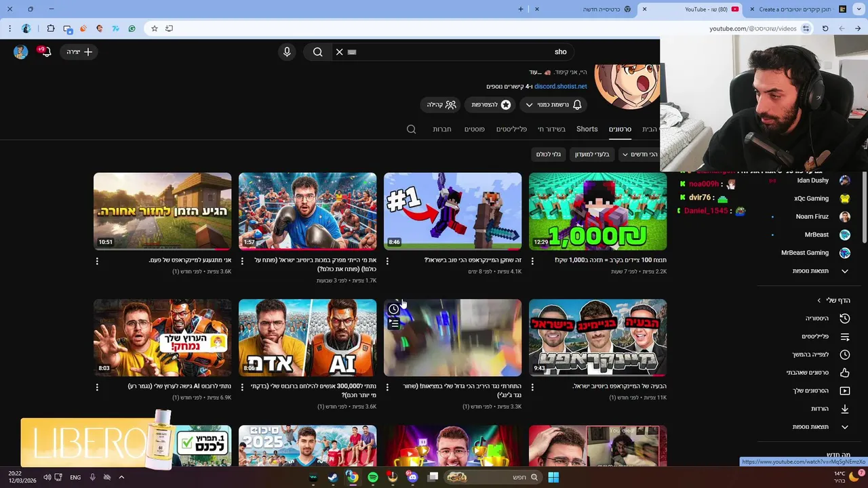The width and height of the screenshot is (868, 488).
Task: Open the boxing ring video thumbnail
Action: [x=308, y=211]
